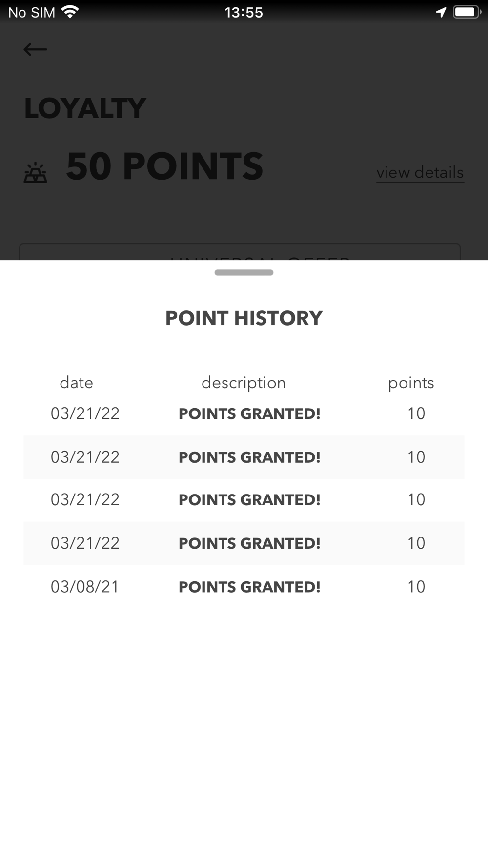Viewport: 488px width, 868px height.
Task: Tap the description column header
Action: click(x=244, y=383)
